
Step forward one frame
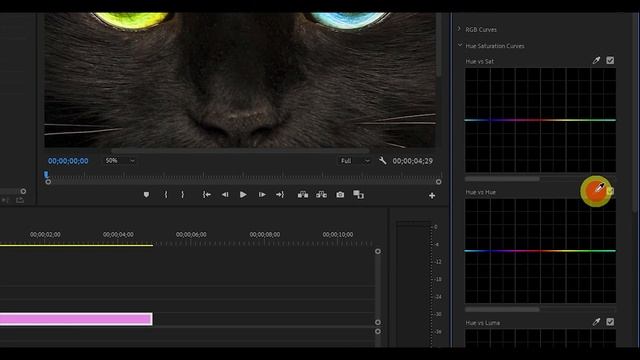pos(262,195)
